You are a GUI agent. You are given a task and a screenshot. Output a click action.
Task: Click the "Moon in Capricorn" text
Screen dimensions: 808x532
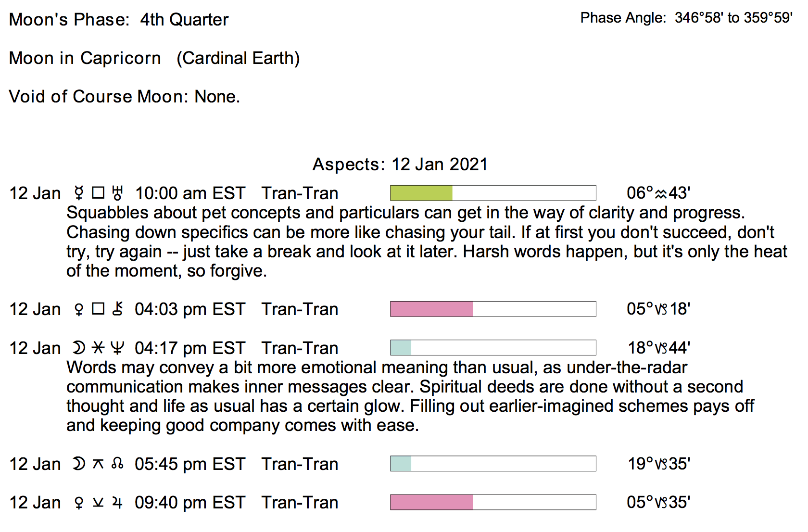(85, 58)
